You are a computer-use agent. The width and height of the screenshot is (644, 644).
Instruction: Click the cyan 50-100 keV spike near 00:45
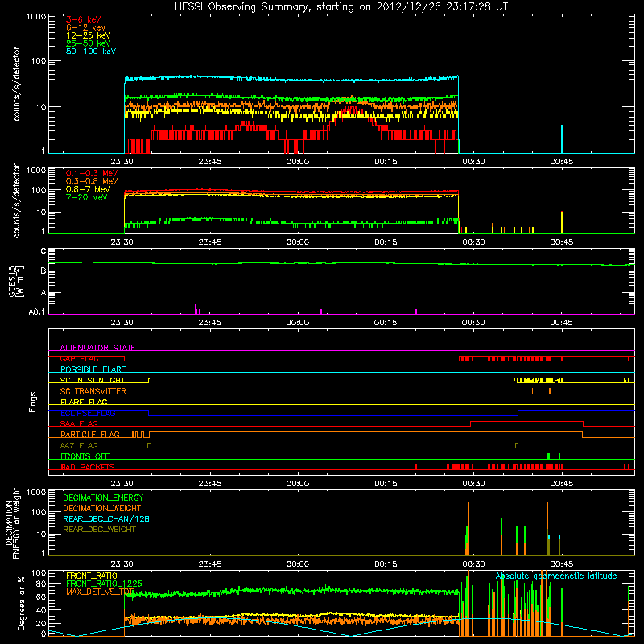562,138
